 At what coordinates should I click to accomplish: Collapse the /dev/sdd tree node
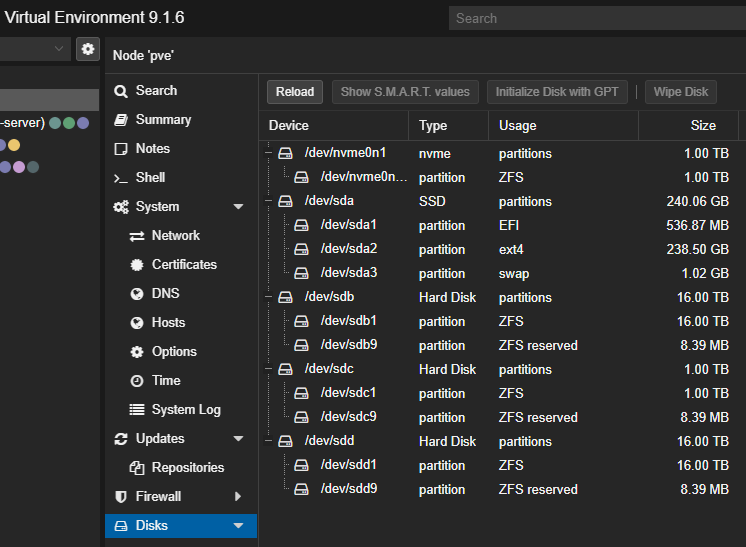pyautogui.click(x=269, y=441)
